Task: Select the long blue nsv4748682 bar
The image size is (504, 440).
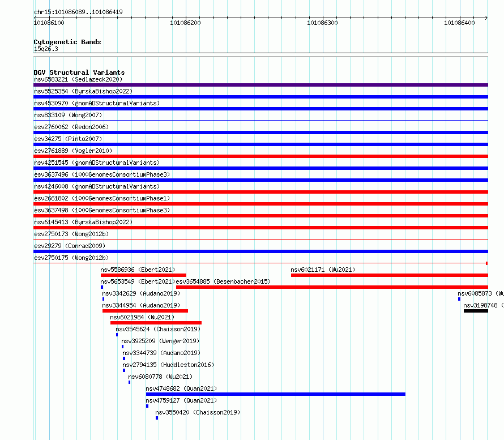Action: pyautogui.click(x=276, y=394)
